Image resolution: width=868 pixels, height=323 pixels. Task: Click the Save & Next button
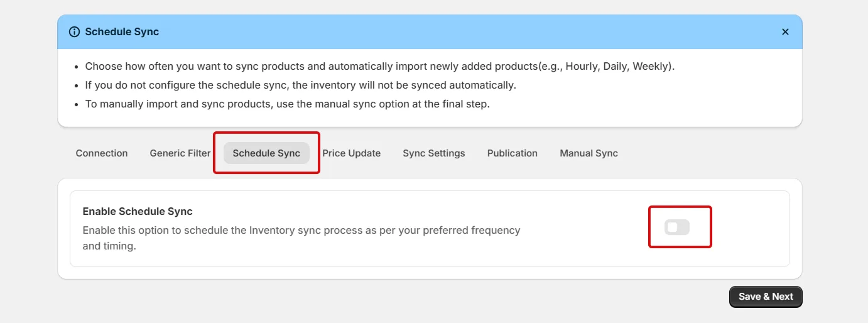point(766,297)
